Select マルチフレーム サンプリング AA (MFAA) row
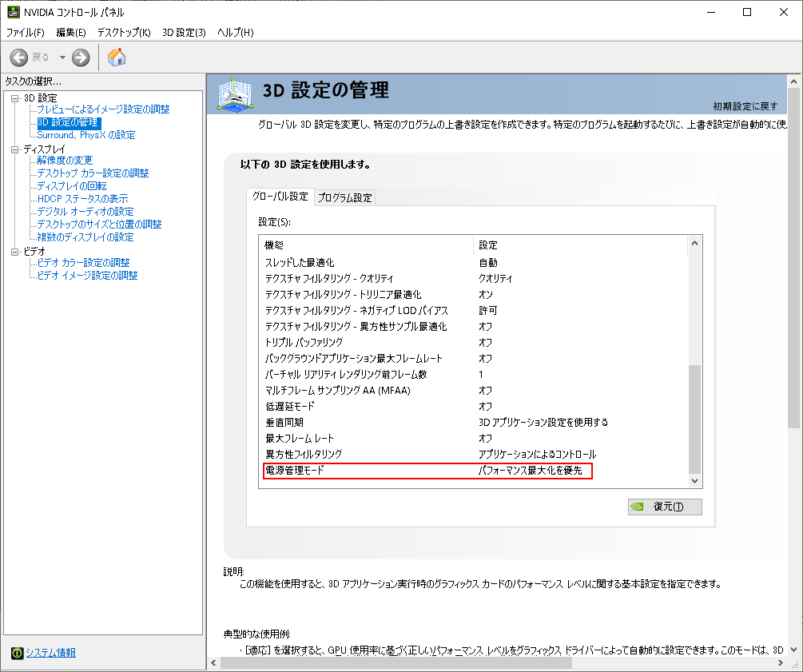 pos(474,390)
